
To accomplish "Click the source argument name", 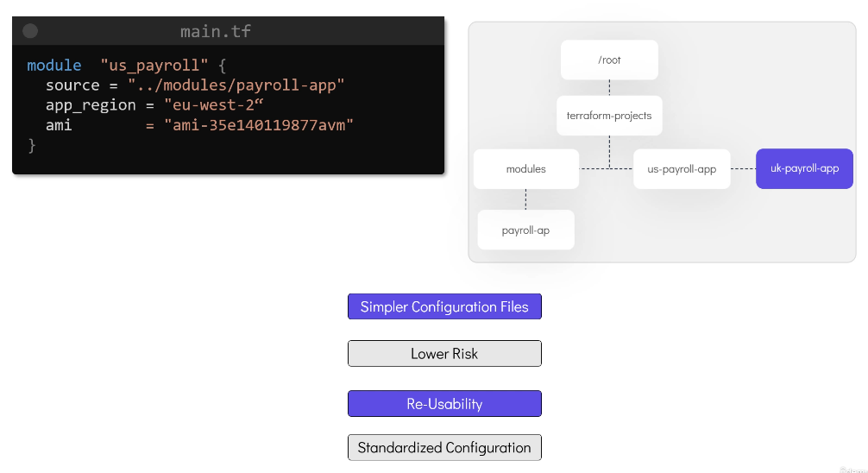I will [x=72, y=85].
